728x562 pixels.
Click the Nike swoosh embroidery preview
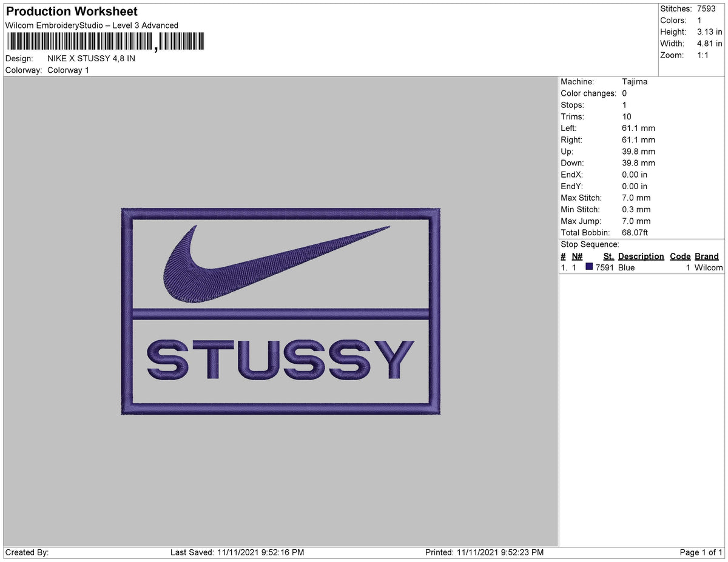pos(277,264)
